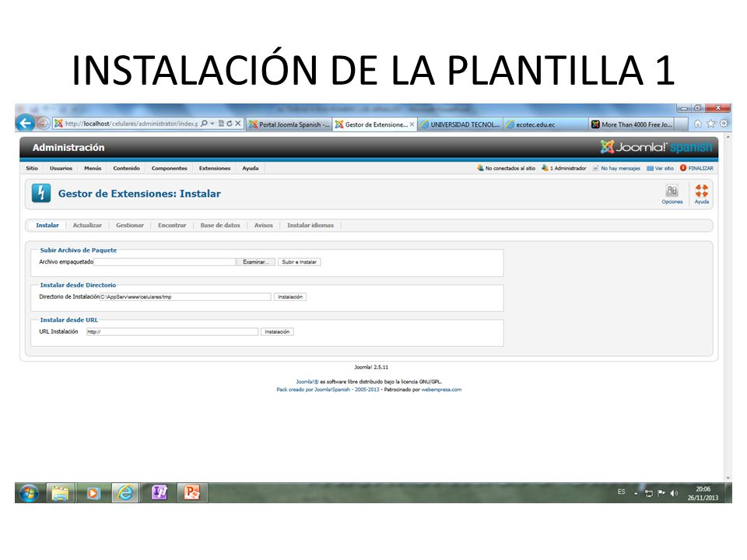This screenshot has width=747, height=560.
Task: Select the Base de datos submenu tab
Action: (x=220, y=226)
